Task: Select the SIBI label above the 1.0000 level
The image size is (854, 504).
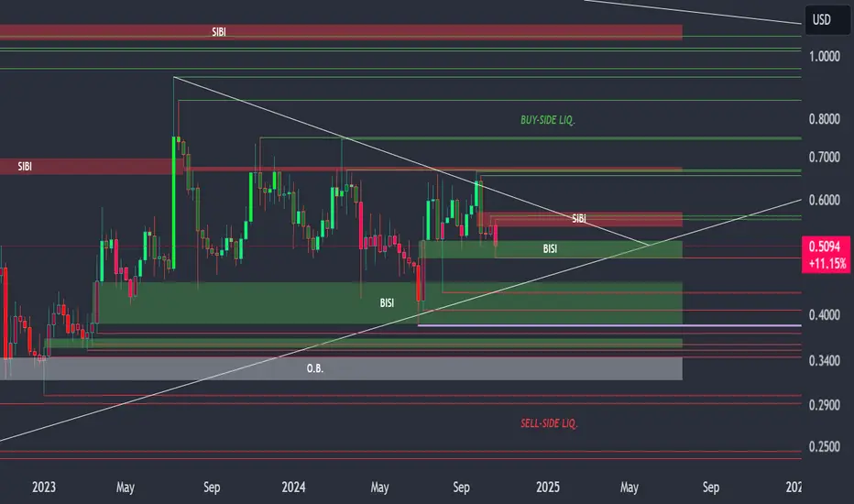Action: [x=219, y=32]
